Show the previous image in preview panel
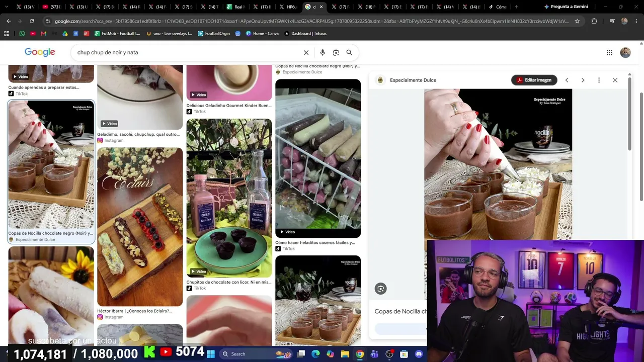The width and height of the screenshot is (644, 362). (567, 80)
